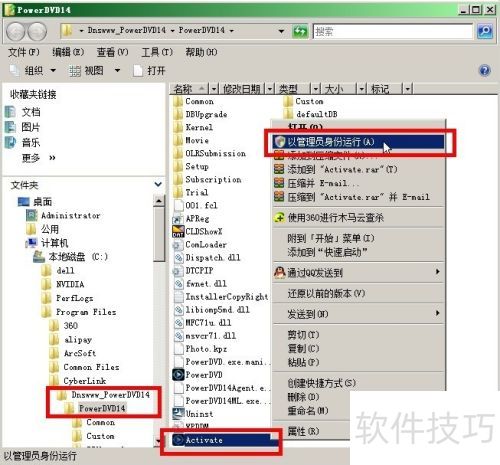Select the Photo.kpz file
Screen dimensions: 500x465
pos(201,349)
